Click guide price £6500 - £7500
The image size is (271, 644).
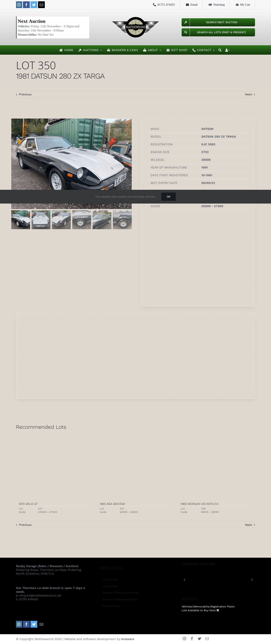point(212,206)
